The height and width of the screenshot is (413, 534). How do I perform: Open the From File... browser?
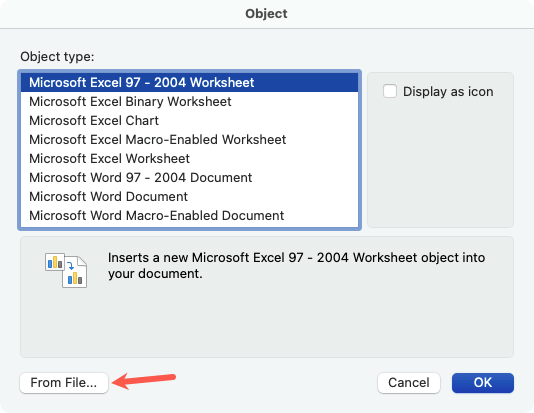coord(64,383)
